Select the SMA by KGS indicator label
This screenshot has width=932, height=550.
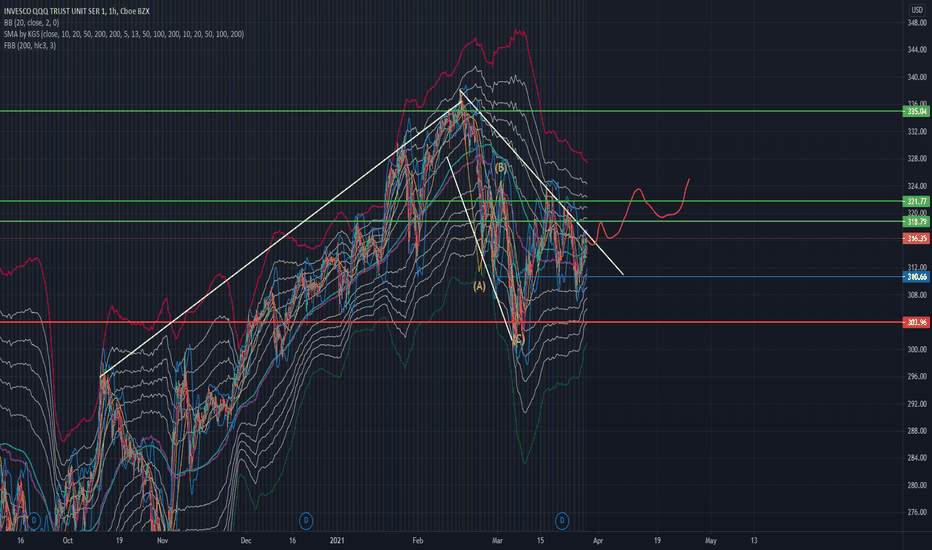pyautogui.click(x=124, y=34)
